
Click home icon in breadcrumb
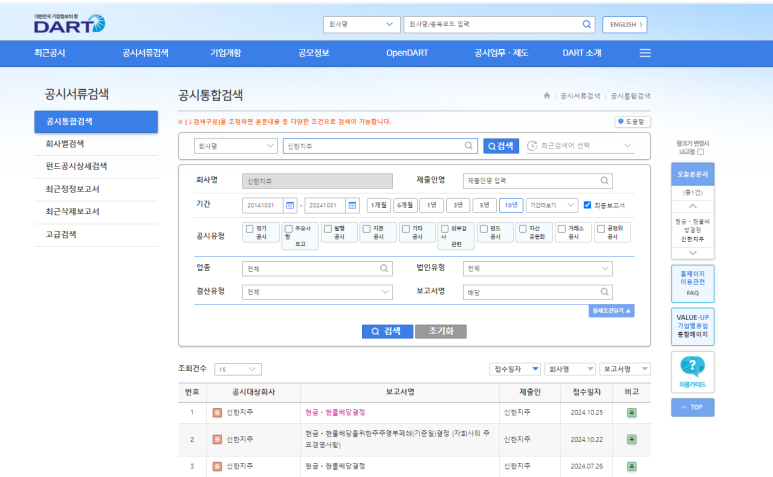pos(547,96)
